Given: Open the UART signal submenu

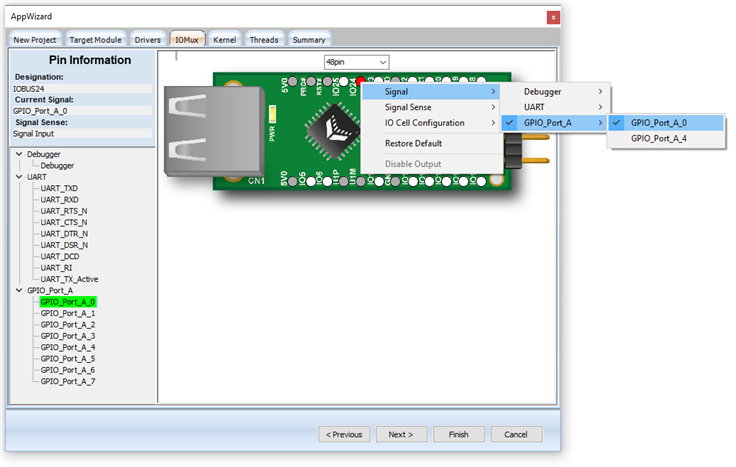Looking at the screenshot, I should tap(553, 107).
